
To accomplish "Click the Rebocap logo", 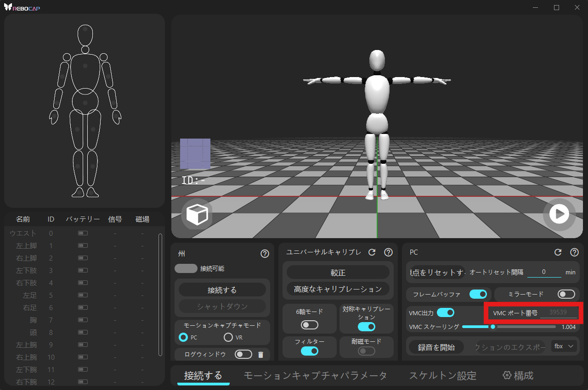I will click(22, 7).
